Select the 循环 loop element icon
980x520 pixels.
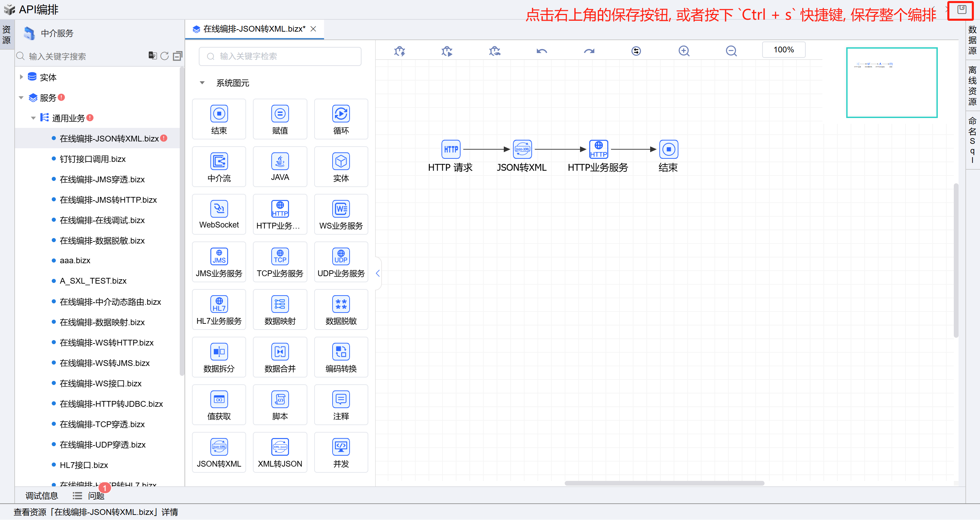point(340,114)
